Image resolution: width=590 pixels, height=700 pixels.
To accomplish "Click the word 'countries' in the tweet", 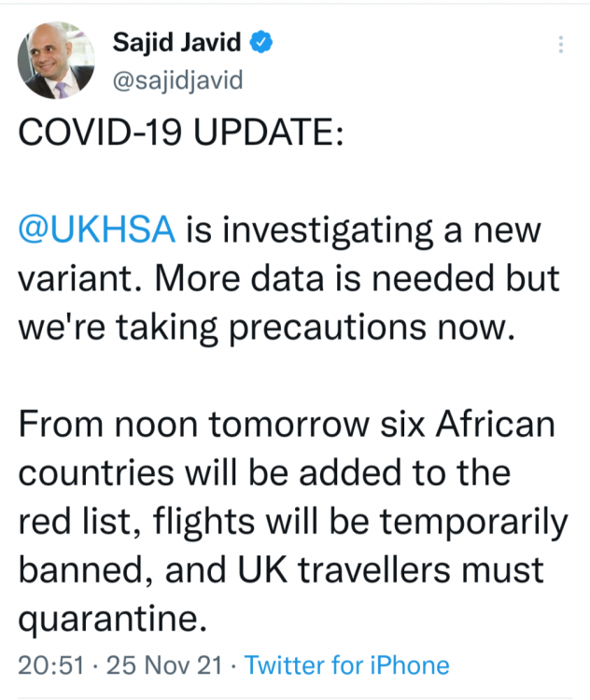I will pos(101,473).
